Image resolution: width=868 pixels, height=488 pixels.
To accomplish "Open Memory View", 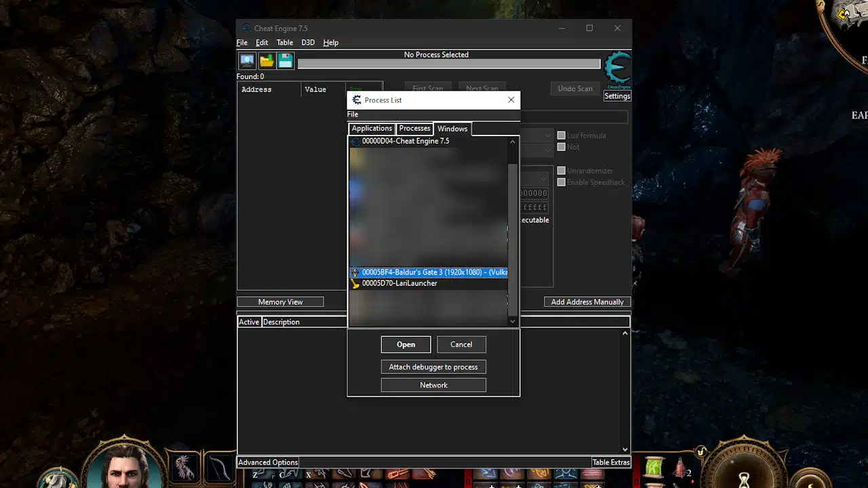I will (x=280, y=302).
